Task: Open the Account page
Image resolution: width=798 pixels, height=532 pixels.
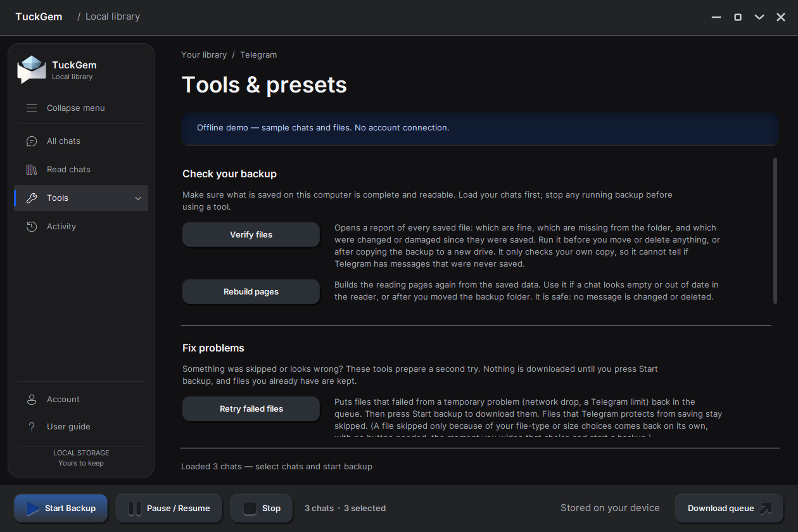Action: (81, 400)
